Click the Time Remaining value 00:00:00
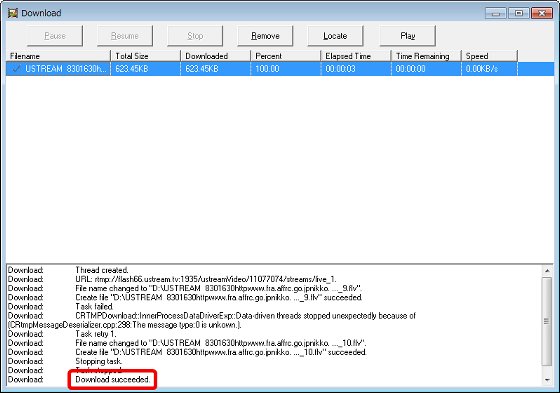The width and height of the screenshot is (560, 393). point(410,69)
